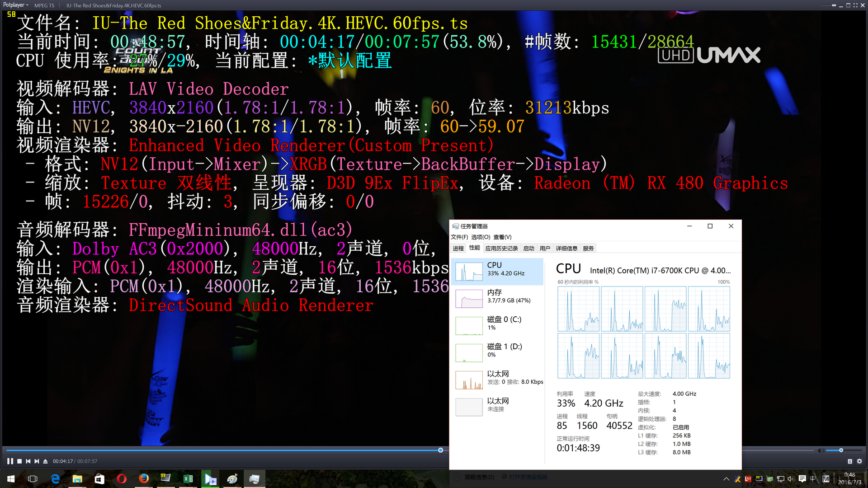Open Action Center notifications icon
This screenshot has height=488, width=868.
[802, 479]
